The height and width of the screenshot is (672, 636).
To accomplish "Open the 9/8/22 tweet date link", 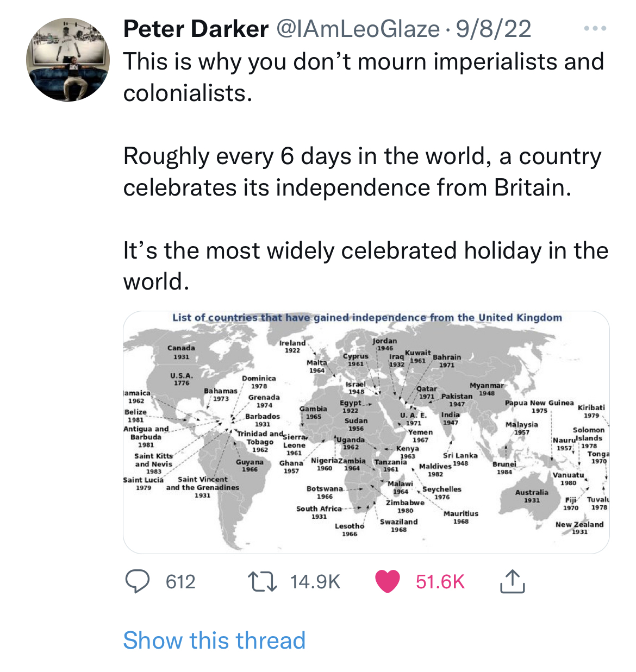I will coord(494,29).
